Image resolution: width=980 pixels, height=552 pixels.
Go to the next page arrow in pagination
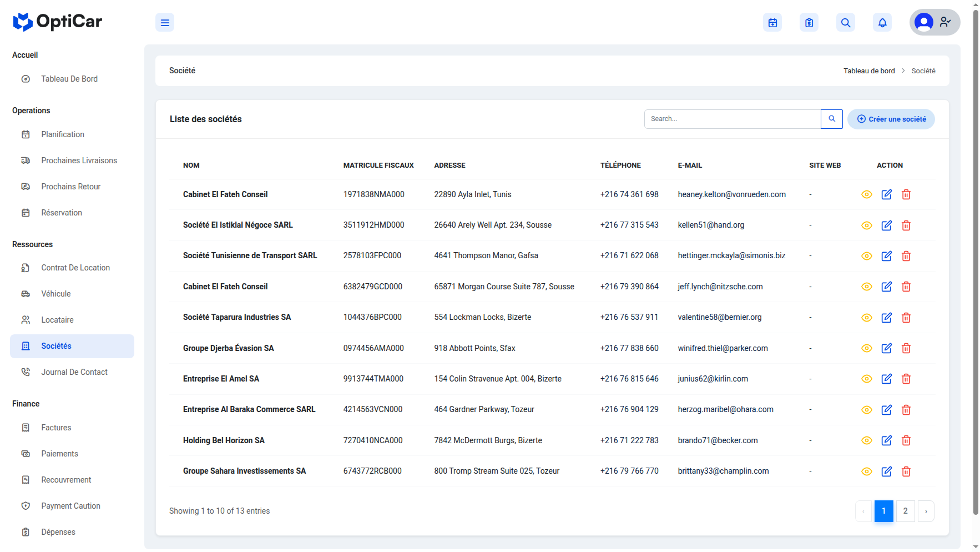(x=926, y=511)
